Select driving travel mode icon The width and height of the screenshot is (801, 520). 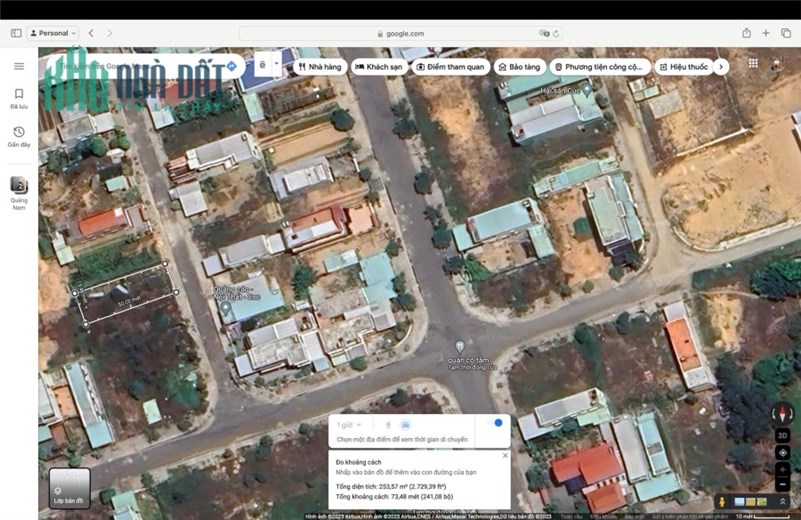tap(406, 425)
